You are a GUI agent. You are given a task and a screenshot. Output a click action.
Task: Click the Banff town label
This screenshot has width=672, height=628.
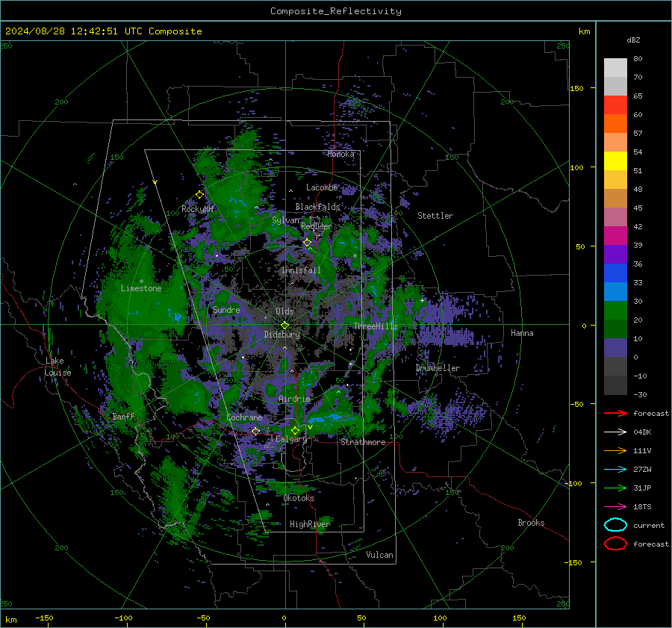click(123, 416)
